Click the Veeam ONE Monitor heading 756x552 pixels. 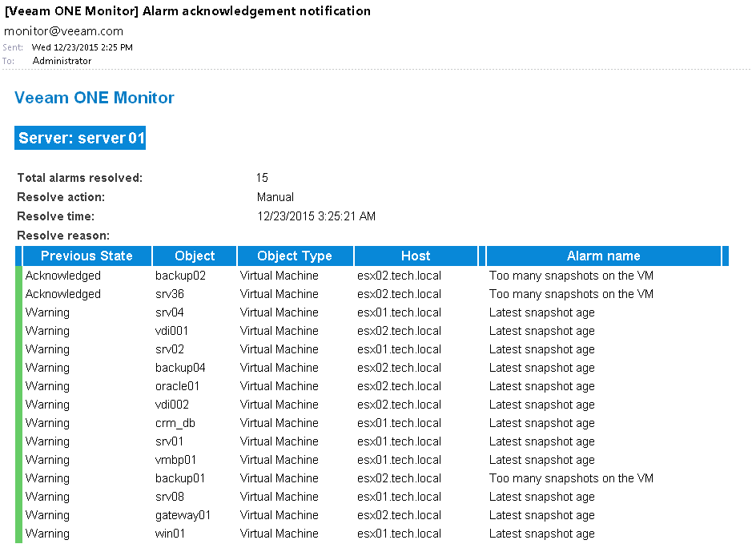94,98
